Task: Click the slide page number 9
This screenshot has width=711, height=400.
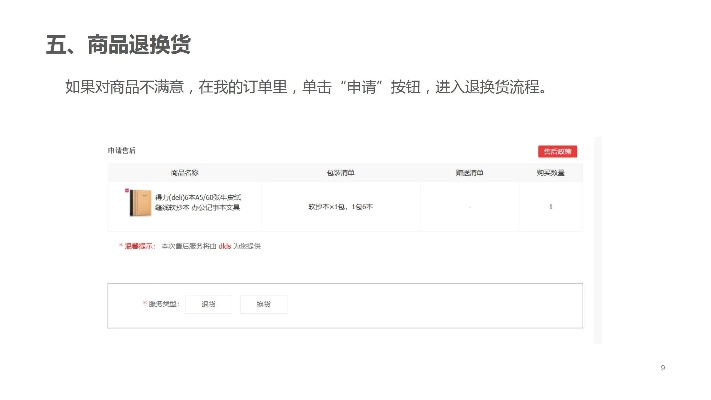Action: point(663,368)
